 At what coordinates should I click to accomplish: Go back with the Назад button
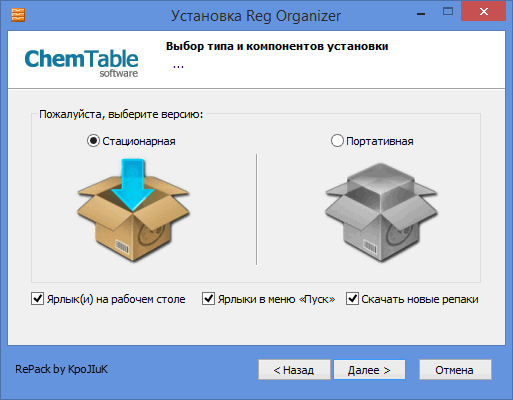click(294, 370)
